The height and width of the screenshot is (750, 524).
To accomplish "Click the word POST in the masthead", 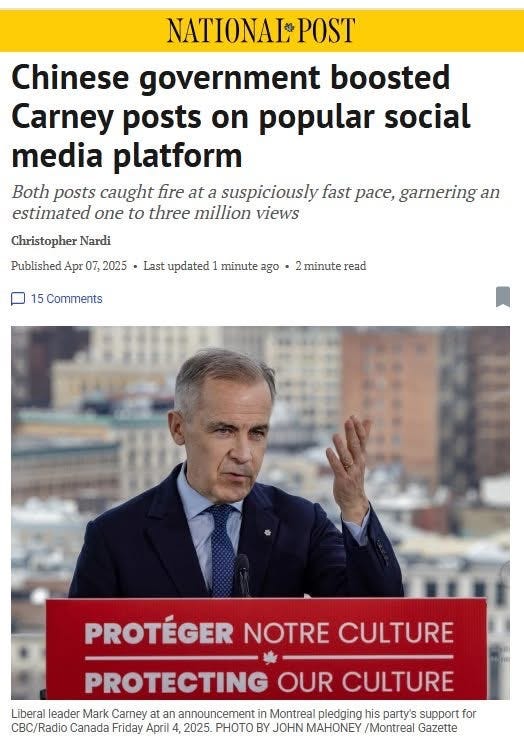I will point(327,30).
